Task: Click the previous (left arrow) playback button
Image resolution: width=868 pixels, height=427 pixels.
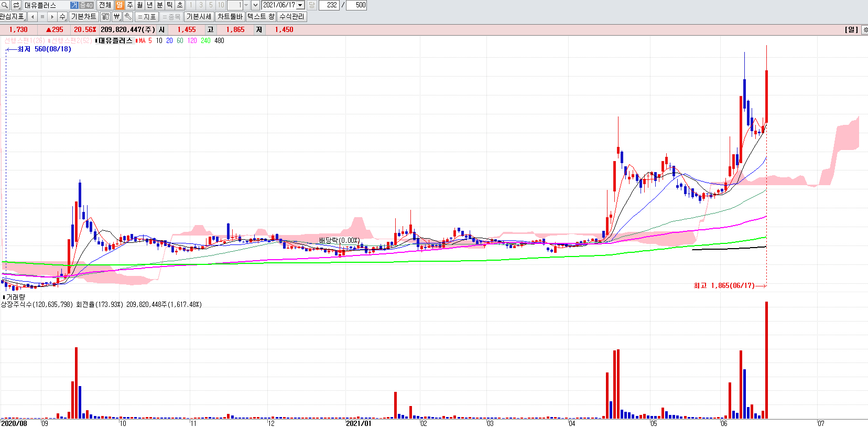Action: click(32, 17)
